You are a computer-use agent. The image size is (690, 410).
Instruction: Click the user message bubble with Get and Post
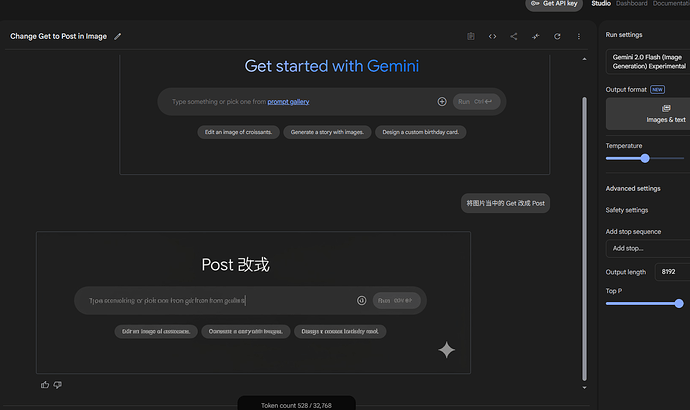(505, 203)
